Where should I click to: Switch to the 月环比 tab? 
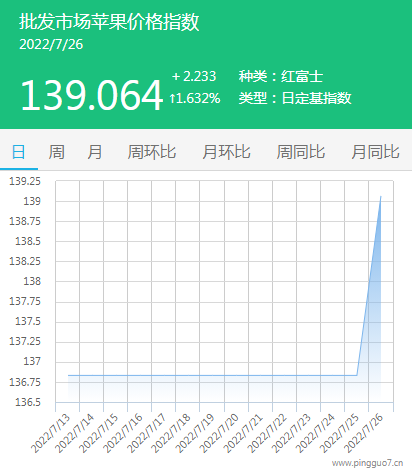(x=226, y=152)
